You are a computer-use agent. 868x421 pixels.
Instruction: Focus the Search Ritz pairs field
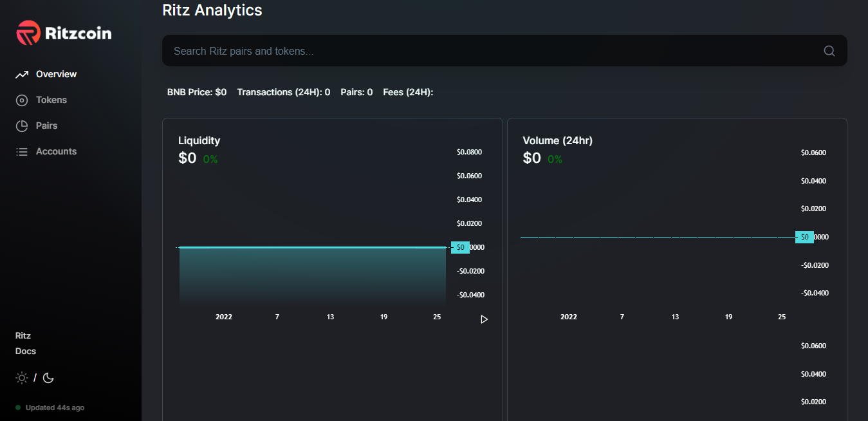[489, 51]
